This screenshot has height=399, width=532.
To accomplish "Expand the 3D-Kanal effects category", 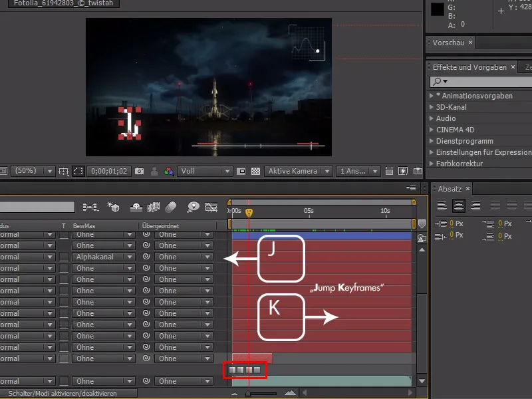I will (431, 107).
